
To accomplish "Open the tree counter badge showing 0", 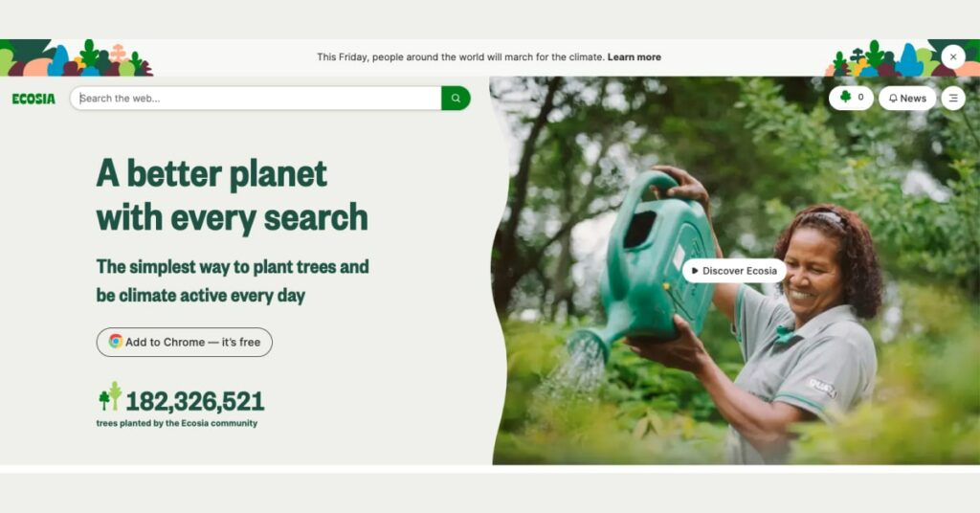I will tap(851, 98).
